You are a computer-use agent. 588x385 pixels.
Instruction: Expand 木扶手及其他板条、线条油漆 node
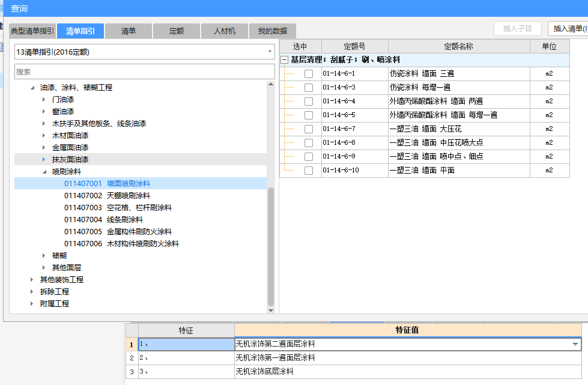point(44,124)
